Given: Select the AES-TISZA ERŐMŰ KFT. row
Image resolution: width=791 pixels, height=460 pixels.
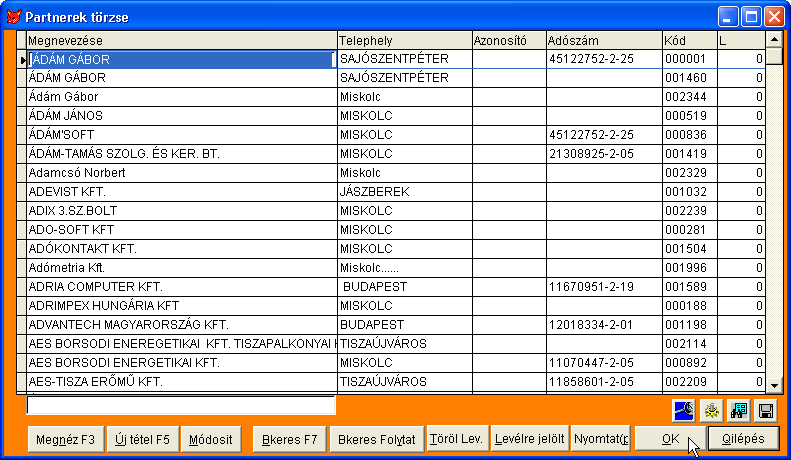Looking at the screenshot, I should pyautogui.click(x=182, y=382).
